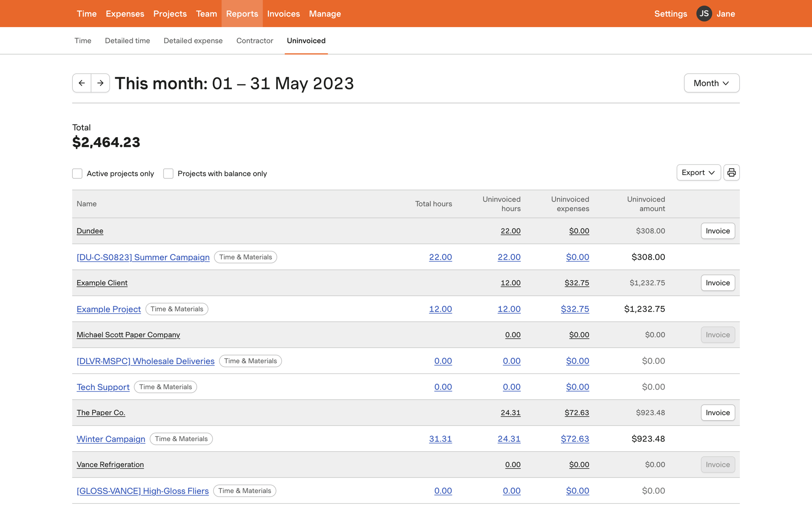812x508 pixels.
Task: Invoice the Dundee client
Action: pyautogui.click(x=718, y=231)
